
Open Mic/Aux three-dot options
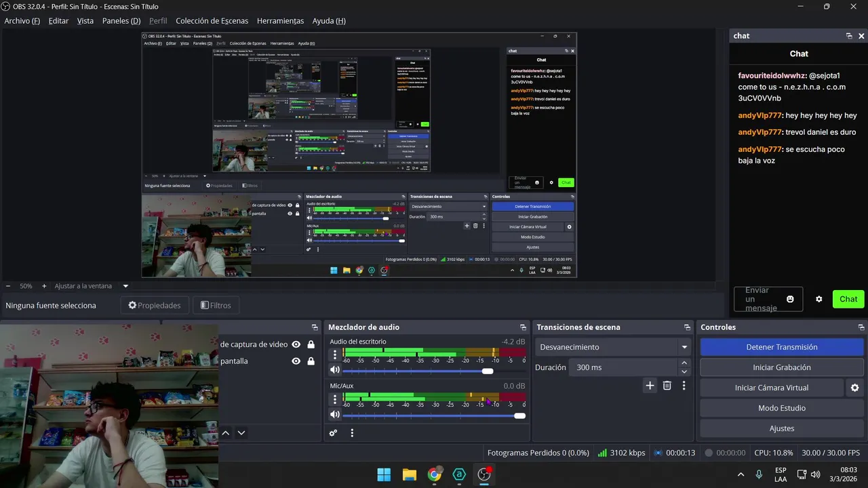tap(334, 399)
